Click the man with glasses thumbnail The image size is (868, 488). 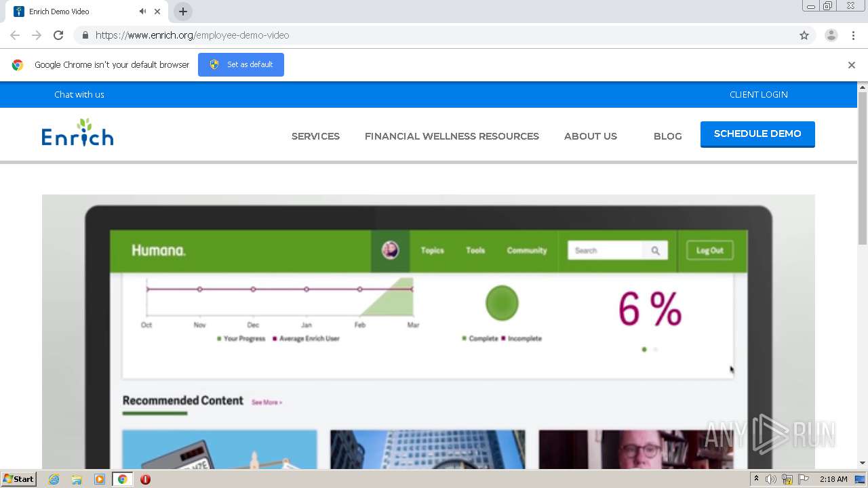(635, 449)
